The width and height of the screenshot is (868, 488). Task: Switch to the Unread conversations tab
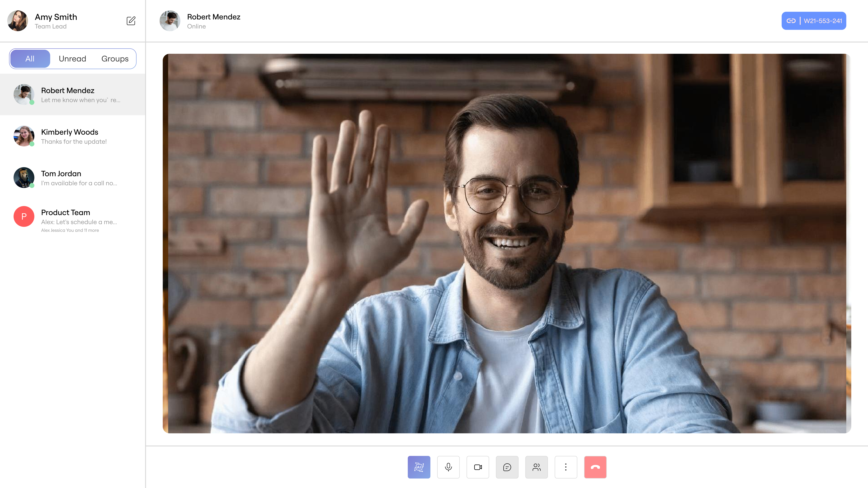[x=72, y=59]
